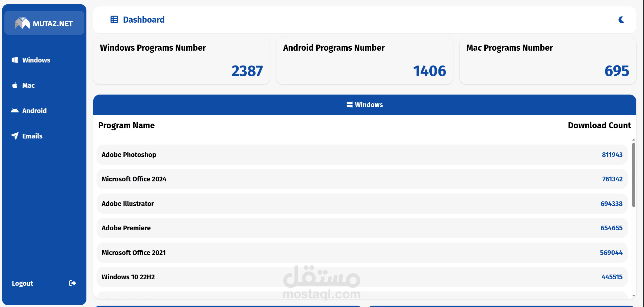Image resolution: width=644 pixels, height=307 pixels.
Task: Click download count 811943
Action: tap(612, 155)
